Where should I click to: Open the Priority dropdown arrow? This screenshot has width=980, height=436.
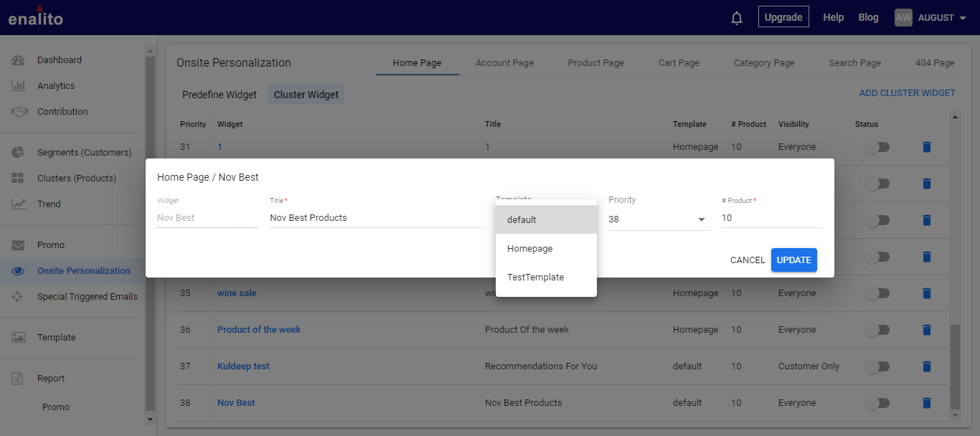701,219
